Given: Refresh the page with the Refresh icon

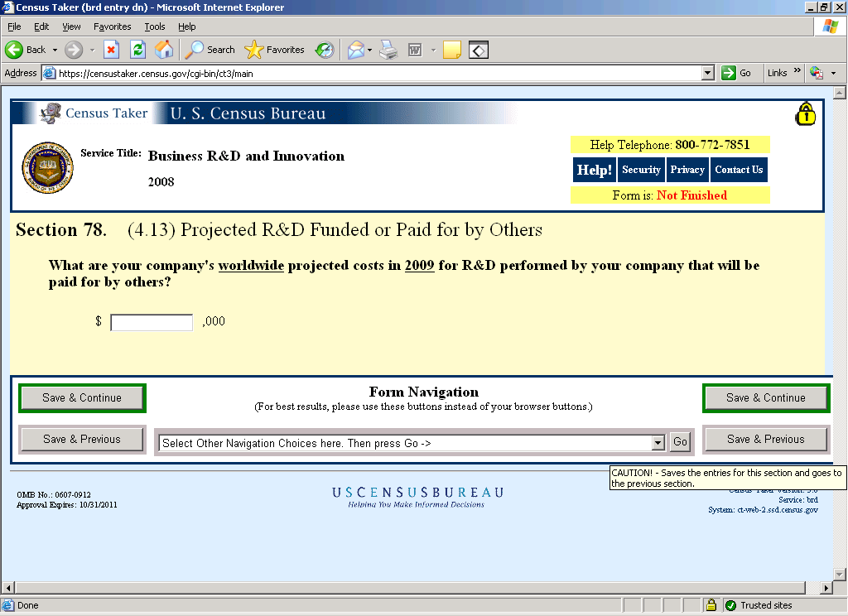Looking at the screenshot, I should 138,50.
